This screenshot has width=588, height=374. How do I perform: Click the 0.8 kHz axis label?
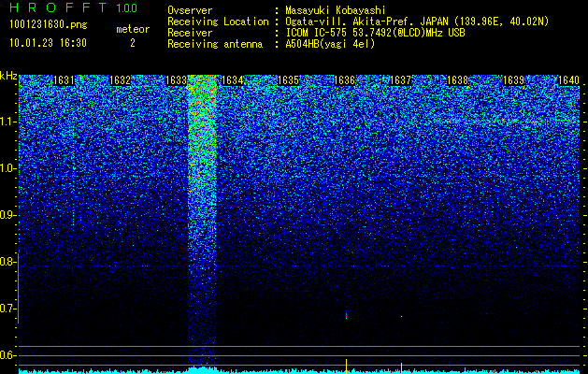click(x=7, y=262)
